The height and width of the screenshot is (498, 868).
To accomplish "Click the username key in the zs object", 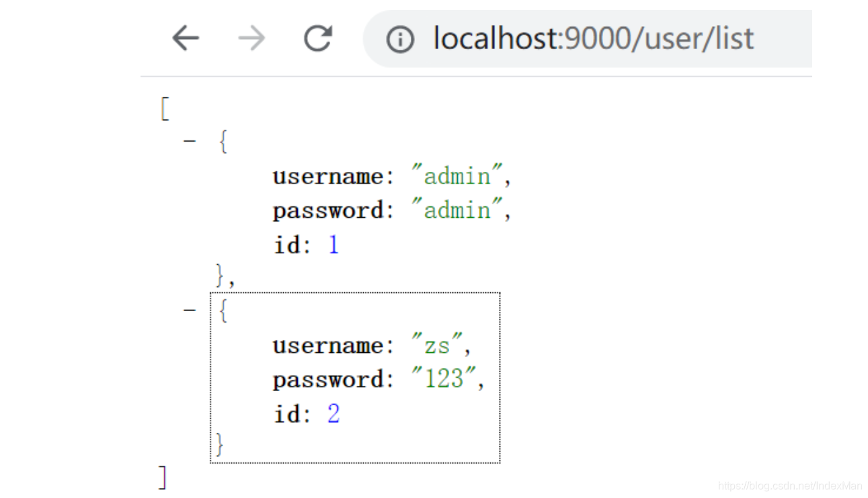I will [x=327, y=345].
